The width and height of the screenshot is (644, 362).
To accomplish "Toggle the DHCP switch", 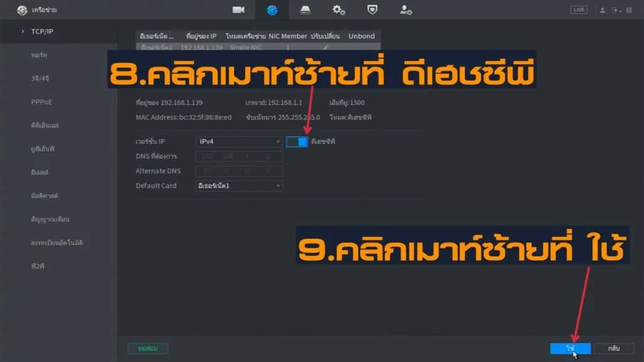I will pos(297,141).
